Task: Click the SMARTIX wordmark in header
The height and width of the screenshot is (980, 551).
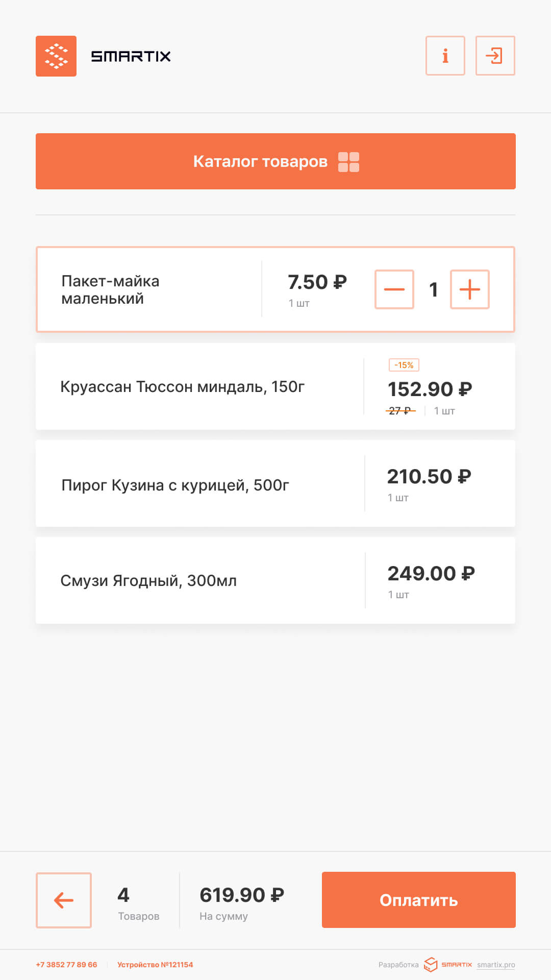Action: coord(131,56)
